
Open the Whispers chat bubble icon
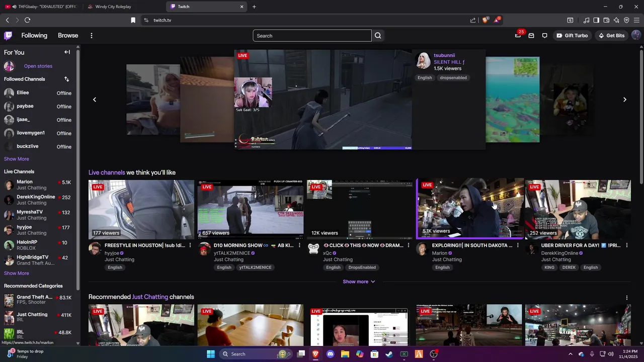coord(544,36)
